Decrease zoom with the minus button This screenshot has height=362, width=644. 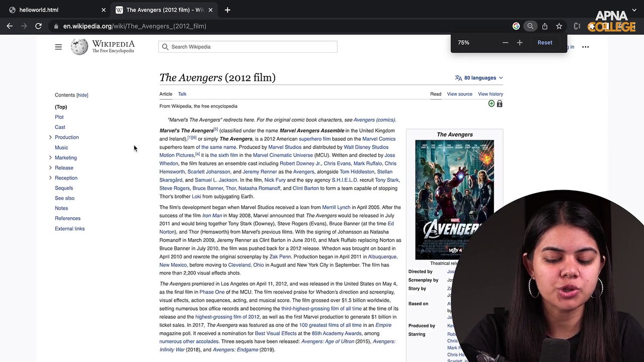(505, 43)
